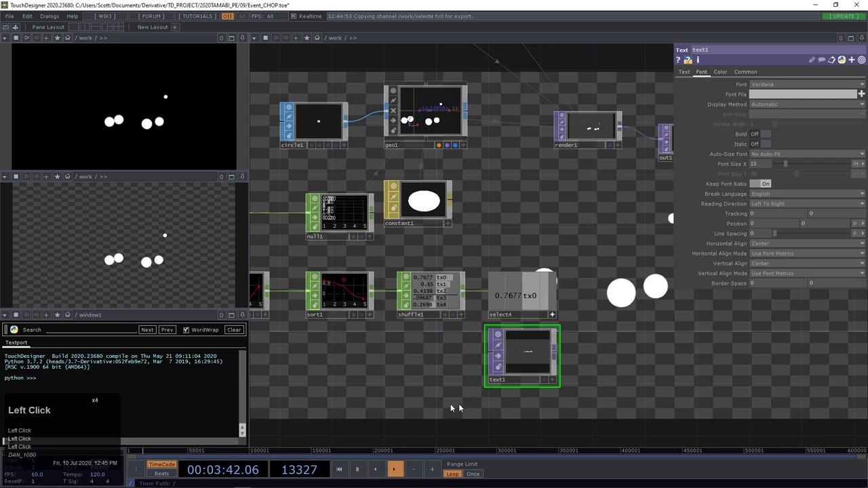Image resolution: width=868 pixels, height=488 pixels.
Task: Click the Prev search button in textport
Action: point(167,330)
